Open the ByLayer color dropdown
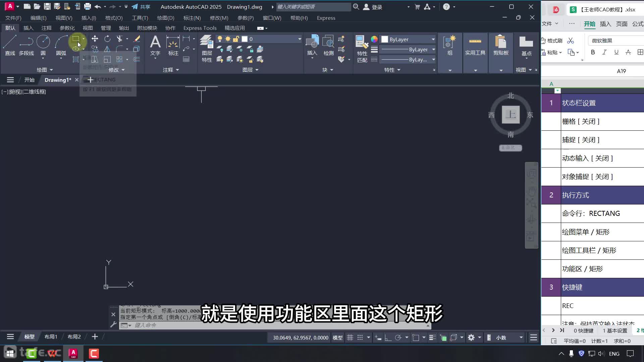Screen dimensions: 644x362 click(433, 39)
